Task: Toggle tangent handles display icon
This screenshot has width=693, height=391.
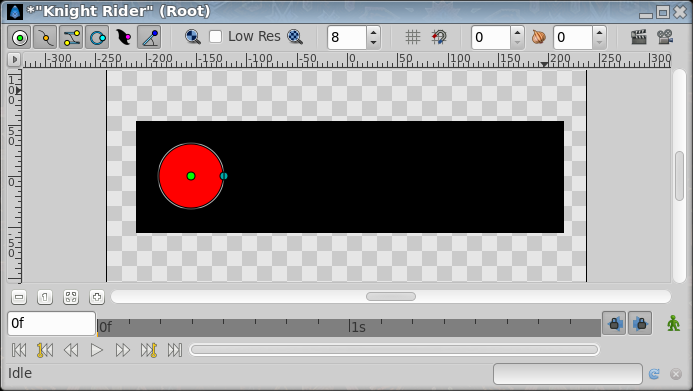Action: point(72,38)
